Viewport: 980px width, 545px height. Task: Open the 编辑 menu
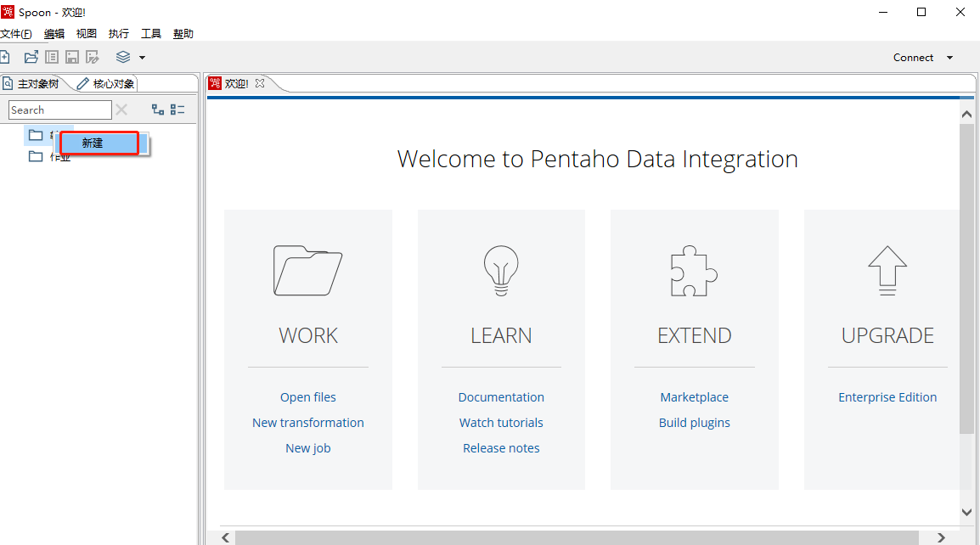[54, 34]
